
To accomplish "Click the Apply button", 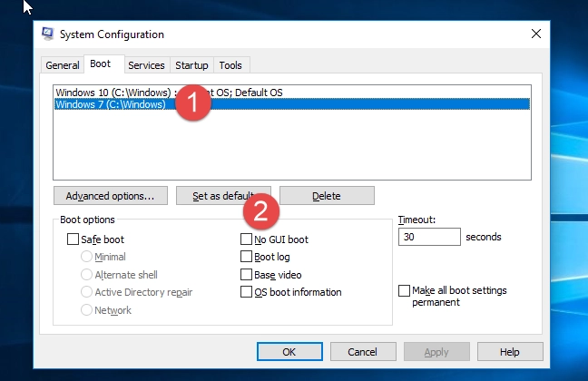I will pyautogui.click(x=436, y=352).
